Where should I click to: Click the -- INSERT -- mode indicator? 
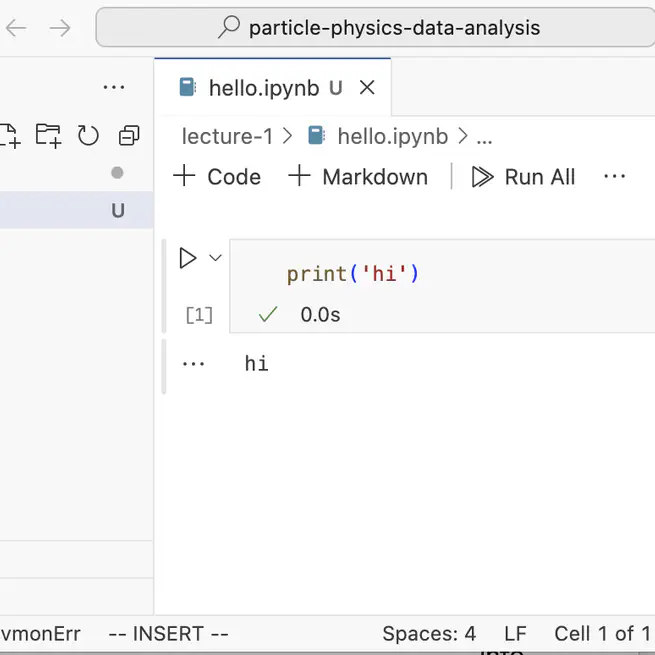[168, 634]
